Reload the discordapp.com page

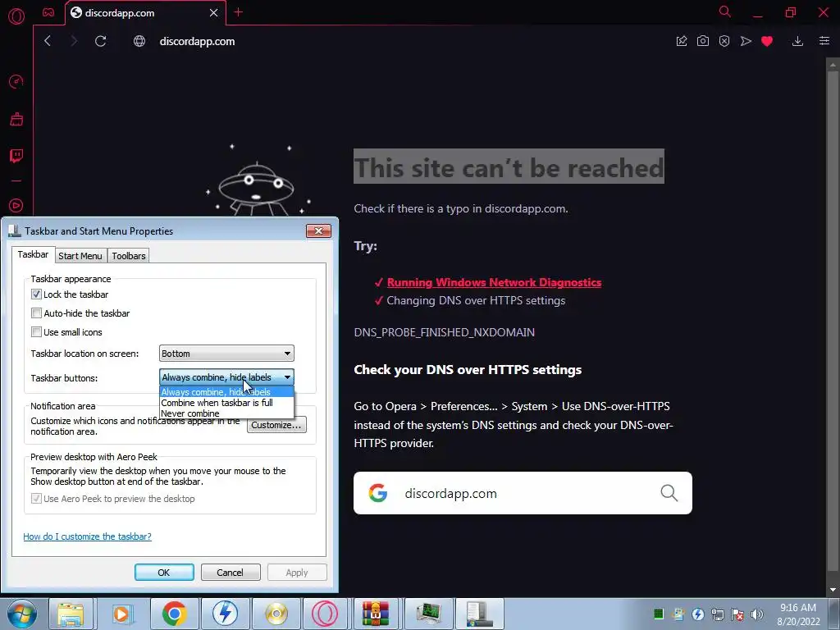tap(100, 41)
